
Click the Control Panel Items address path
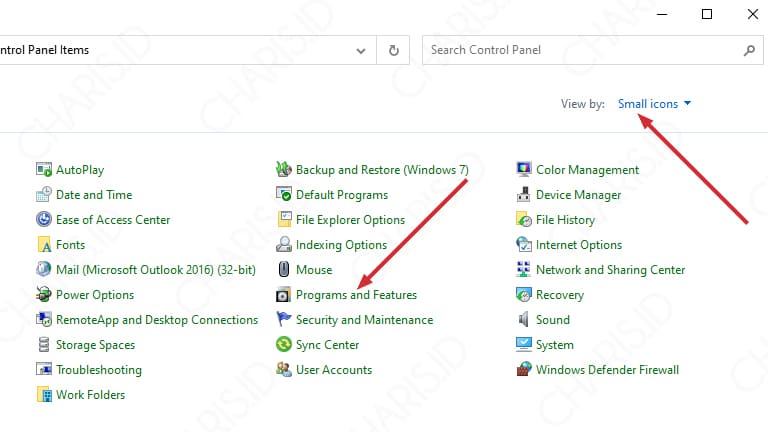(44, 50)
